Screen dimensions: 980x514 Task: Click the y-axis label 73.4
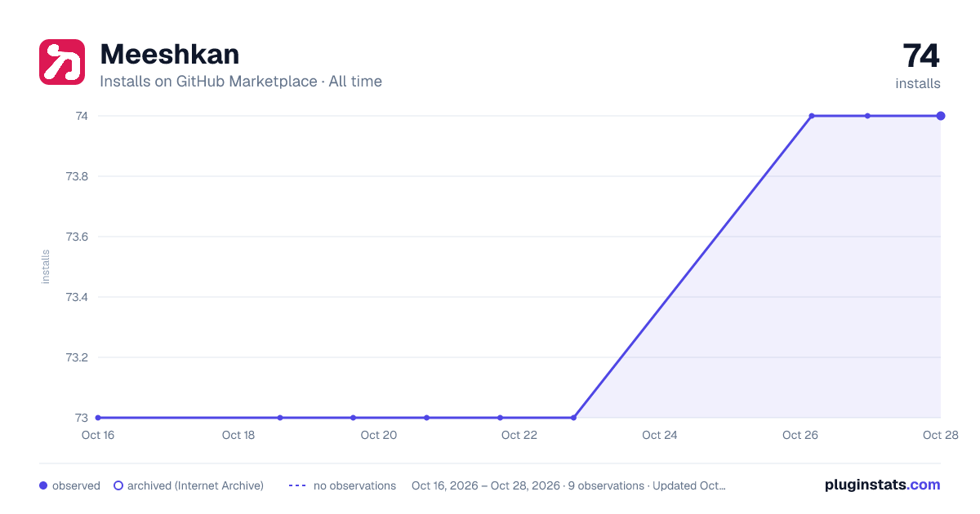[x=78, y=297]
